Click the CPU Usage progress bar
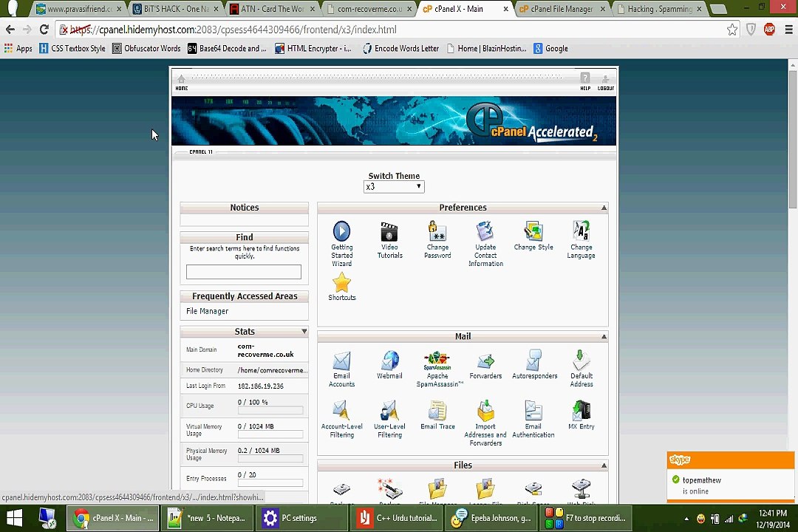Screen dimensions: 798x532 pos(270,410)
